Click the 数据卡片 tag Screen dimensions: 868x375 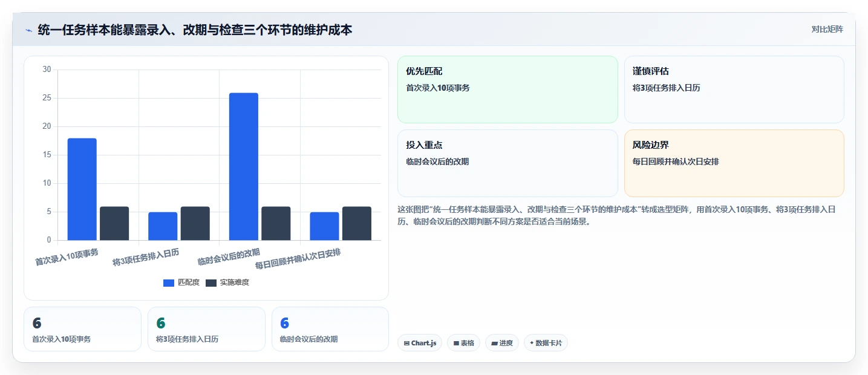tap(546, 343)
